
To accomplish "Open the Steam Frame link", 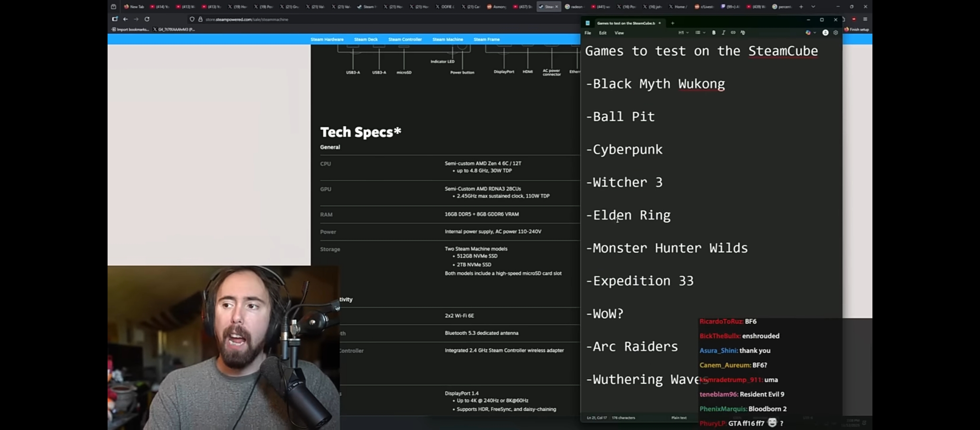I will [486, 39].
